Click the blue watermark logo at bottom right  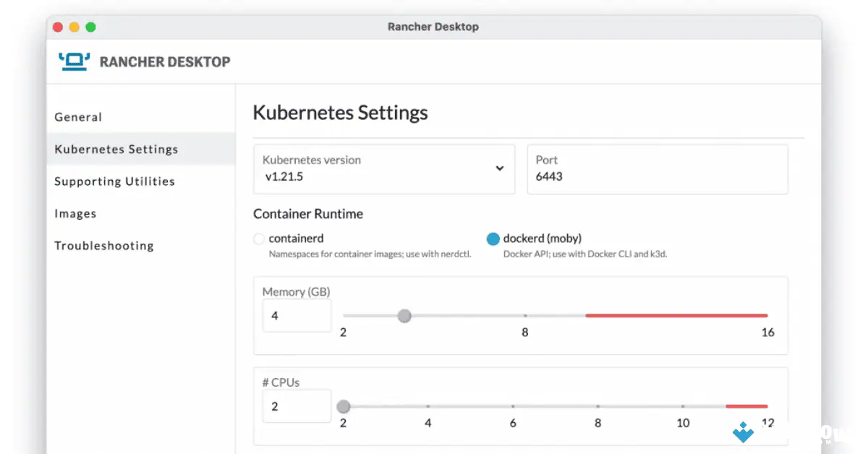pos(743,432)
